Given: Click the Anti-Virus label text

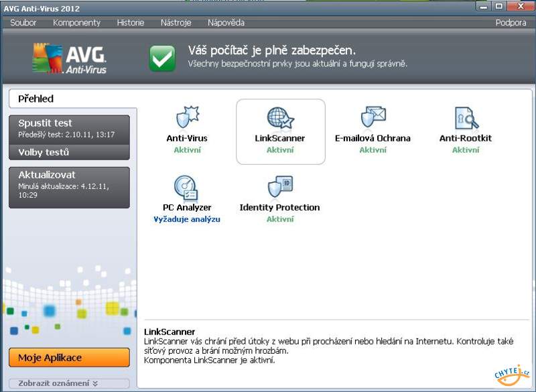Looking at the screenshot, I should [x=187, y=139].
